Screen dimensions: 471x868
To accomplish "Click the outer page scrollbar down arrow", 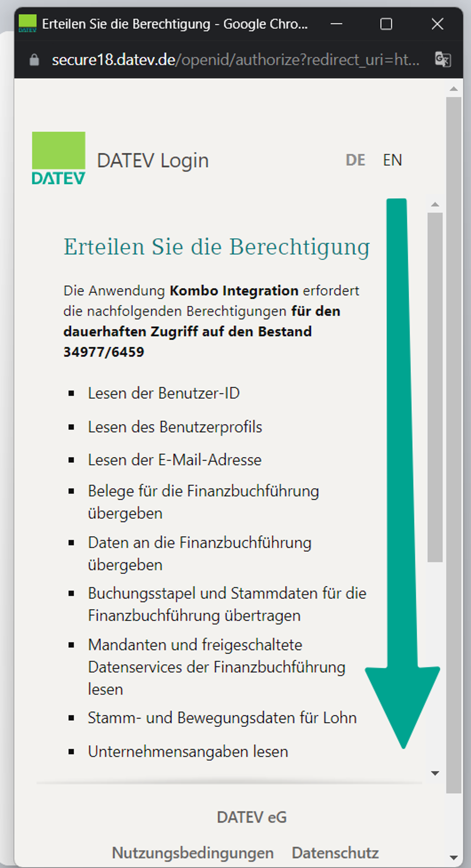I will (x=454, y=858).
